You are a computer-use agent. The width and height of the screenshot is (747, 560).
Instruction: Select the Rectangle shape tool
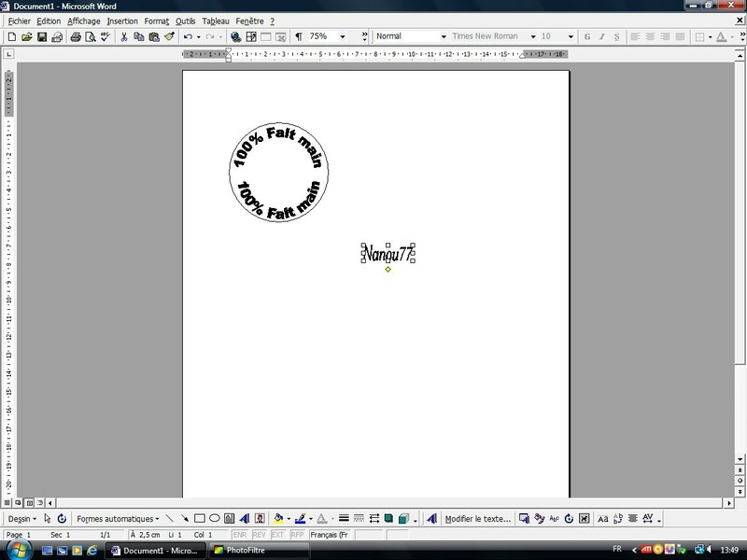pos(199,518)
